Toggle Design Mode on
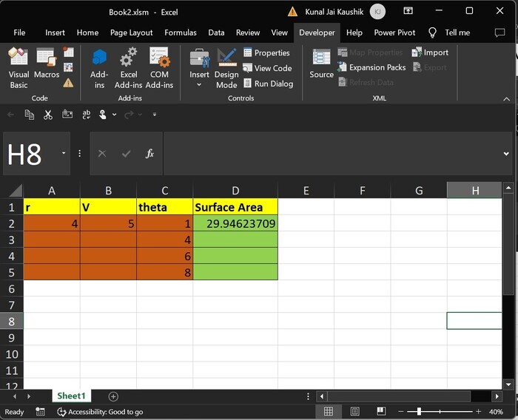The width and height of the screenshot is (518, 420). click(226, 67)
